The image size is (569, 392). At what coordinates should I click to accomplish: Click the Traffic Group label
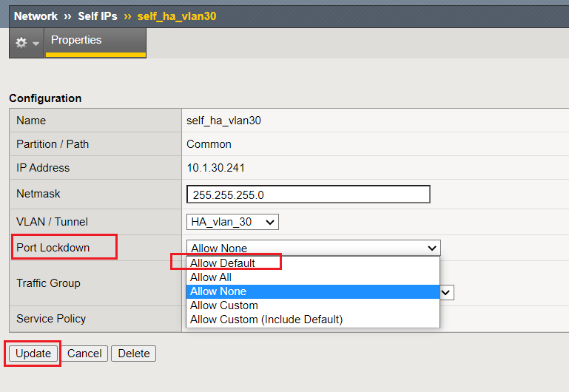tap(48, 283)
